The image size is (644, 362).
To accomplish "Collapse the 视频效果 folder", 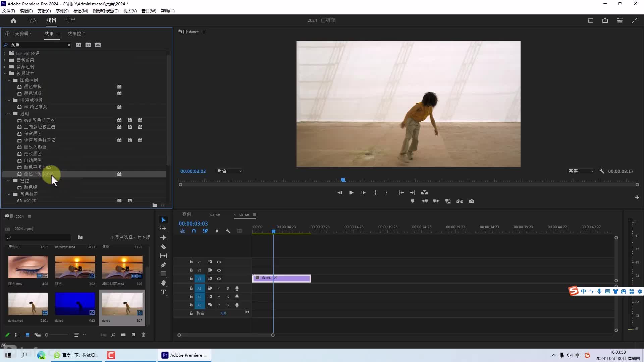I will point(5,73).
